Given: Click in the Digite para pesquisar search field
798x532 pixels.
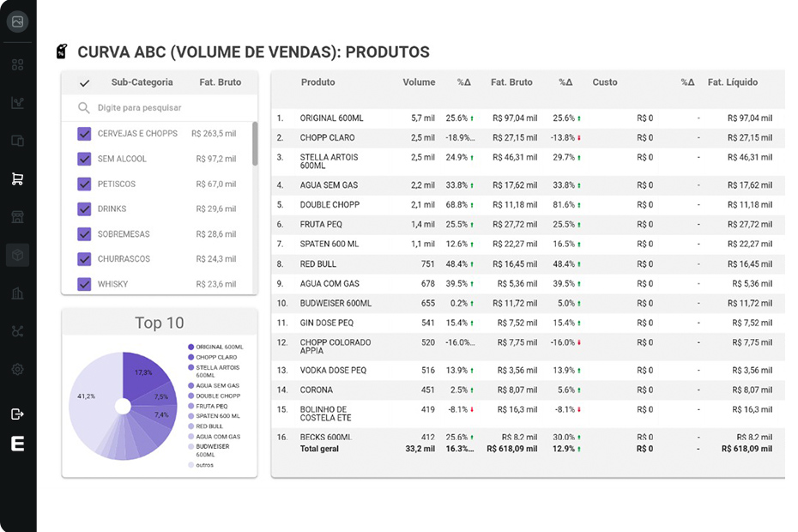Looking at the screenshot, I should tap(160, 108).
